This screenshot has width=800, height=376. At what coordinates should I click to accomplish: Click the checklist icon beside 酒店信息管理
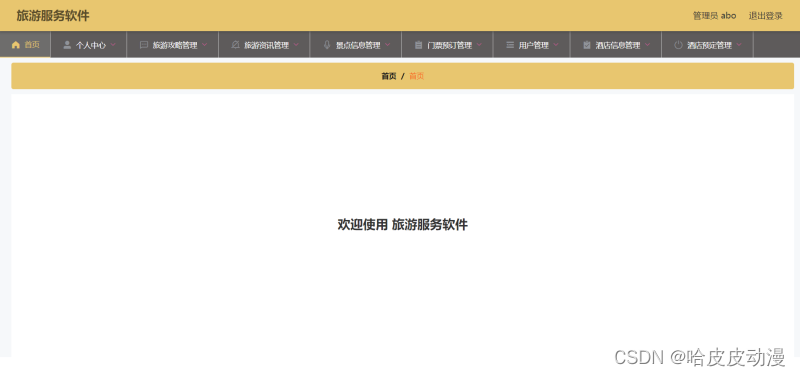tap(587, 45)
